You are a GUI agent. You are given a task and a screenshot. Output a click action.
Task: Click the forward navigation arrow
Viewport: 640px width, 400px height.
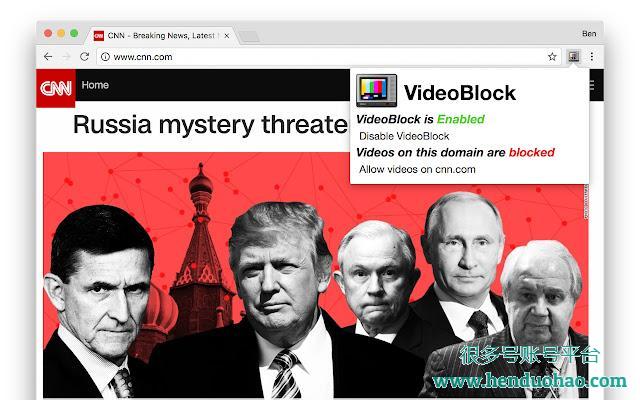66,57
